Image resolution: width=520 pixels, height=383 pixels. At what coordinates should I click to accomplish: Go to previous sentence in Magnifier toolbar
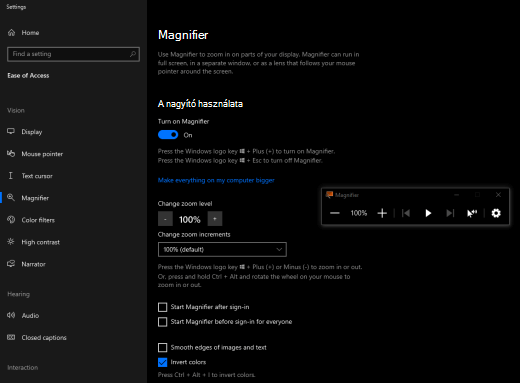coord(406,213)
